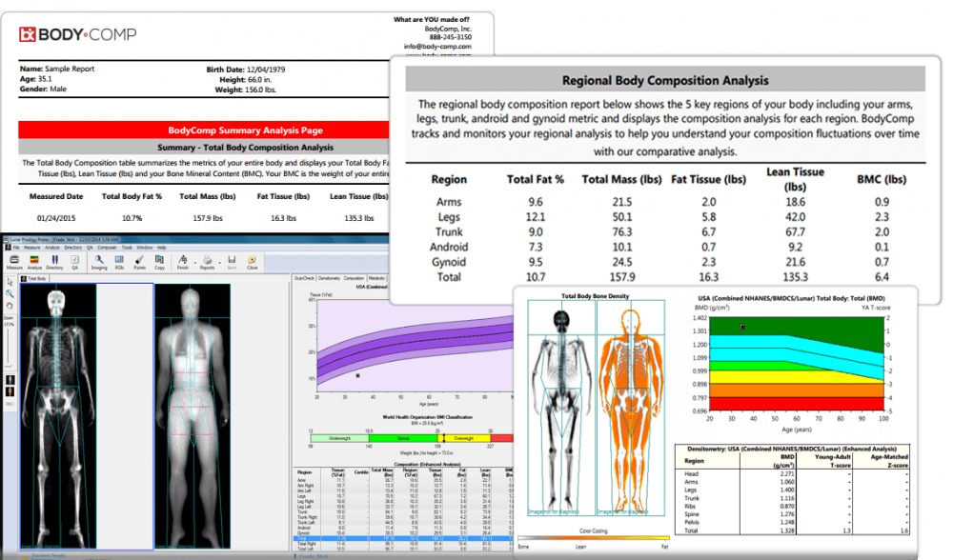Click the grayscale skeleton scan image
This screenshot has width=953, height=560.
pyautogui.click(x=58, y=416)
